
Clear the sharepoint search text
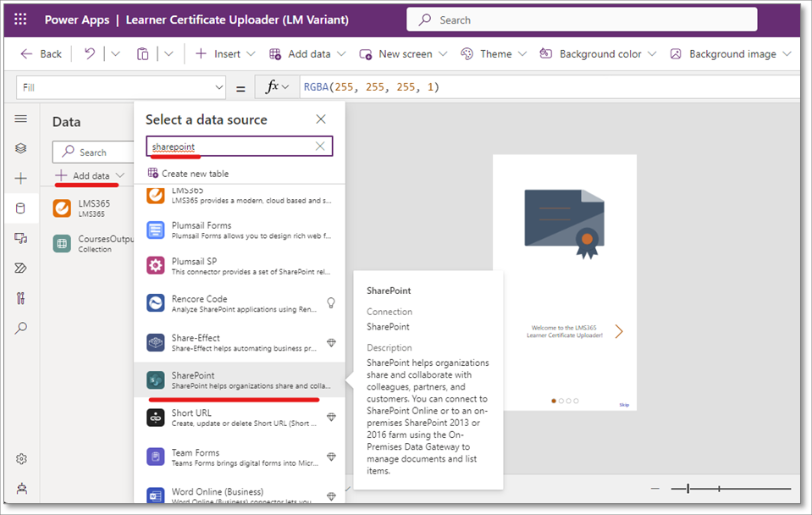tap(320, 147)
